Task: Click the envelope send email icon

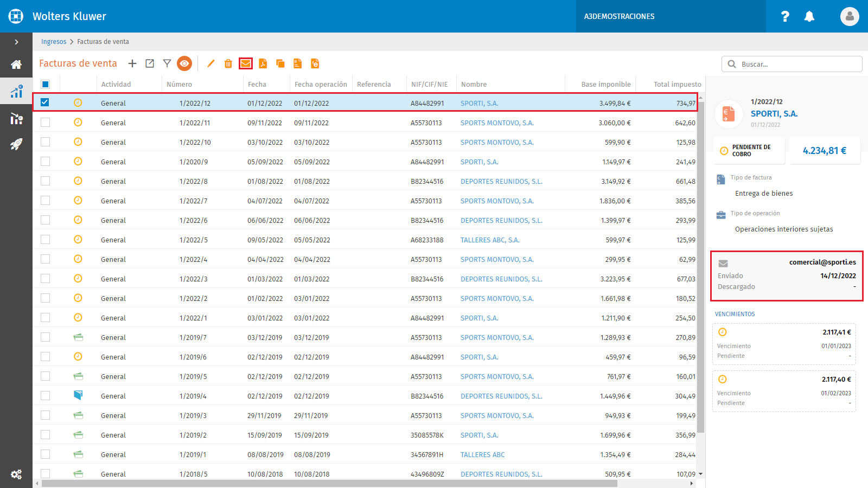Action: (x=246, y=63)
